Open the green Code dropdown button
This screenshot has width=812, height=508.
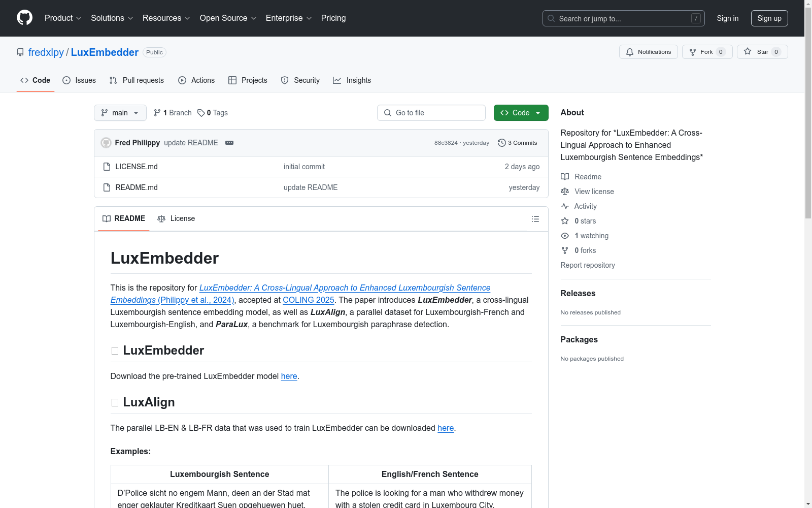[x=521, y=113]
